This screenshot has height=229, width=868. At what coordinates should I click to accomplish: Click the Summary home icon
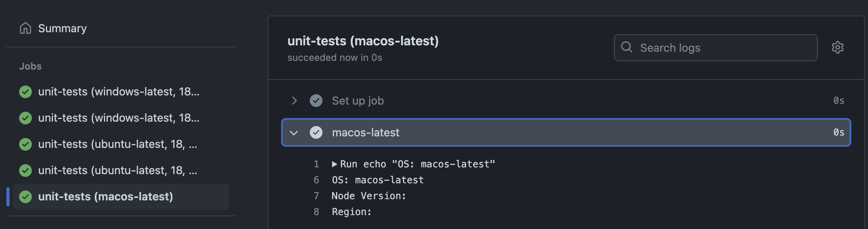[25, 28]
